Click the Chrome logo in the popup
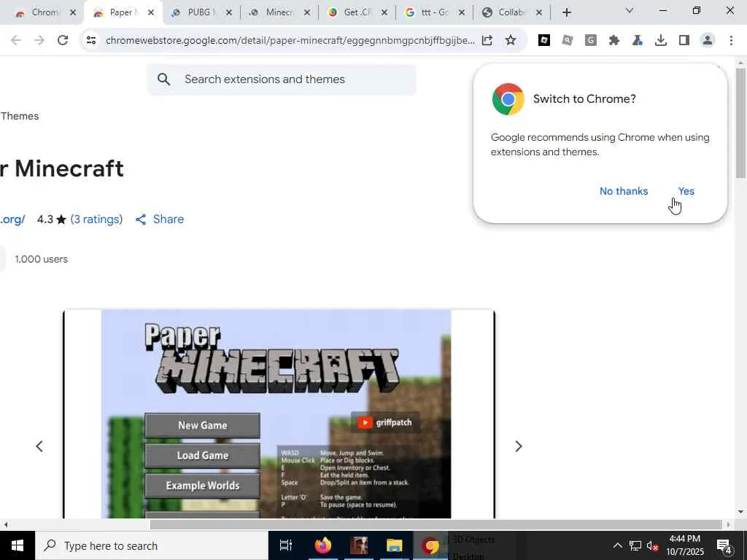The height and width of the screenshot is (560, 747). click(x=508, y=99)
